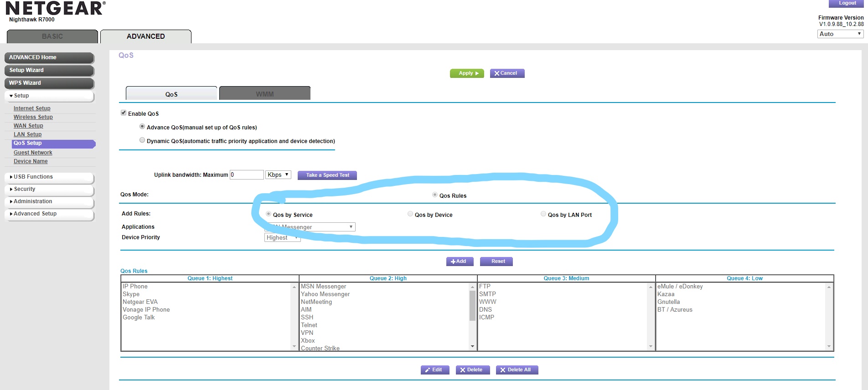The height and width of the screenshot is (390, 868).
Task: Click the uplink bandwidth maximum input field
Action: (247, 175)
